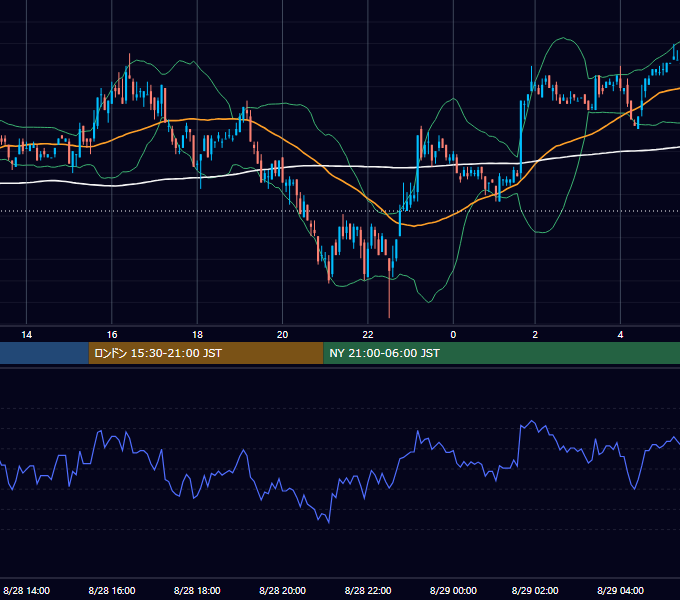Click the 8/28 14:00 date label
The height and width of the screenshot is (600, 680).
26,590
